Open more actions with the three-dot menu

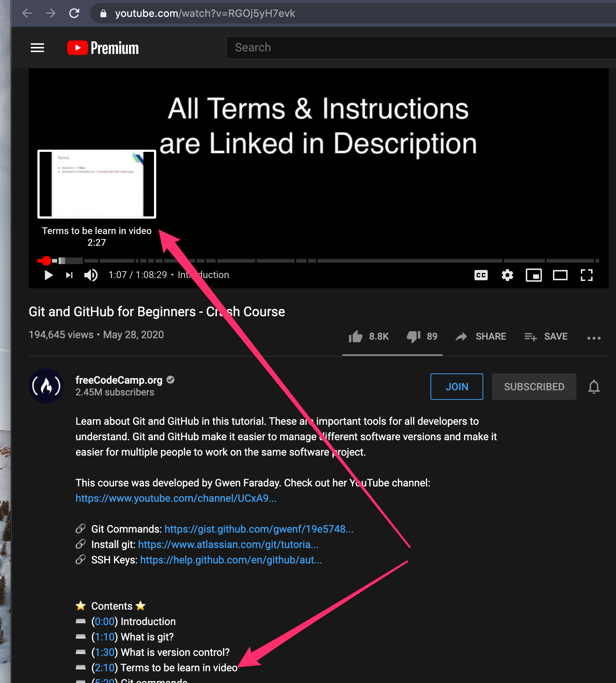coord(594,338)
